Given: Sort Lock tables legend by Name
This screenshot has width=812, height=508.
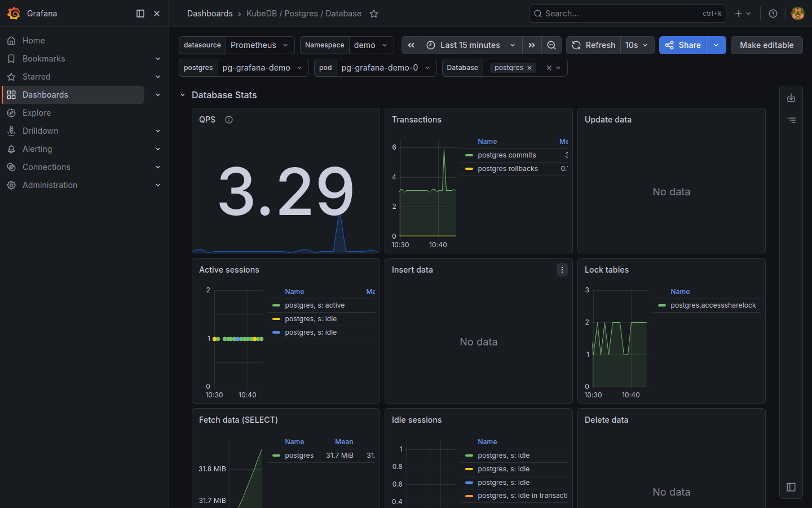Looking at the screenshot, I should tap(680, 292).
